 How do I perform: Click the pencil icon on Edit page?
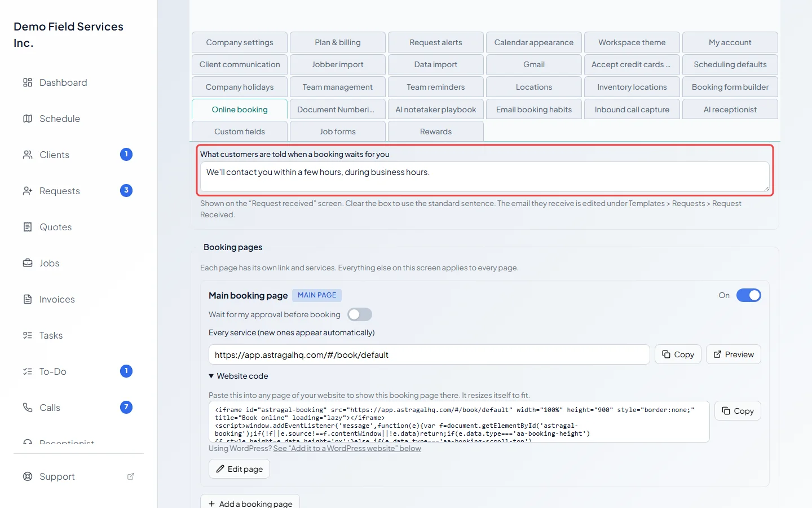[x=220, y=469]
